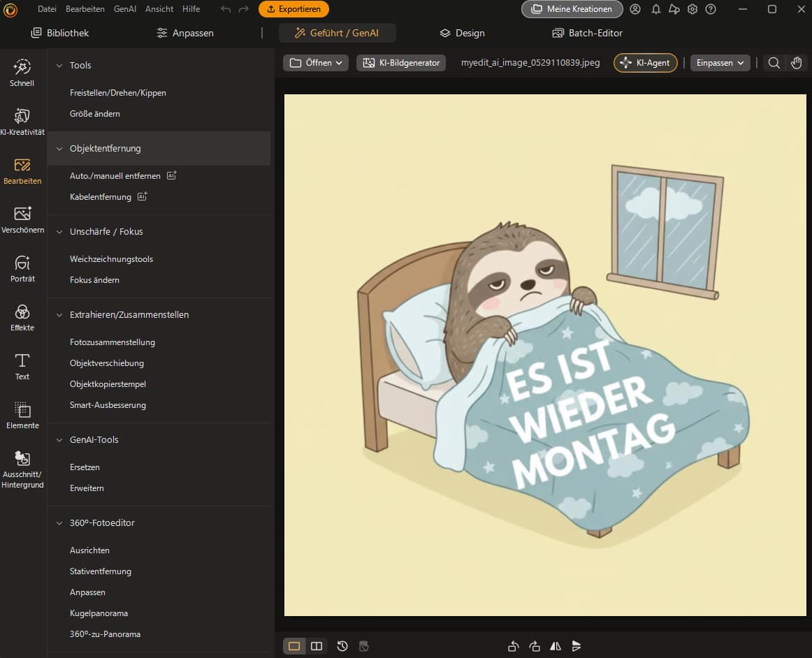Switch to split compare view mode
The width and height of the screenshot is (812, 658).
click(317, 646)
